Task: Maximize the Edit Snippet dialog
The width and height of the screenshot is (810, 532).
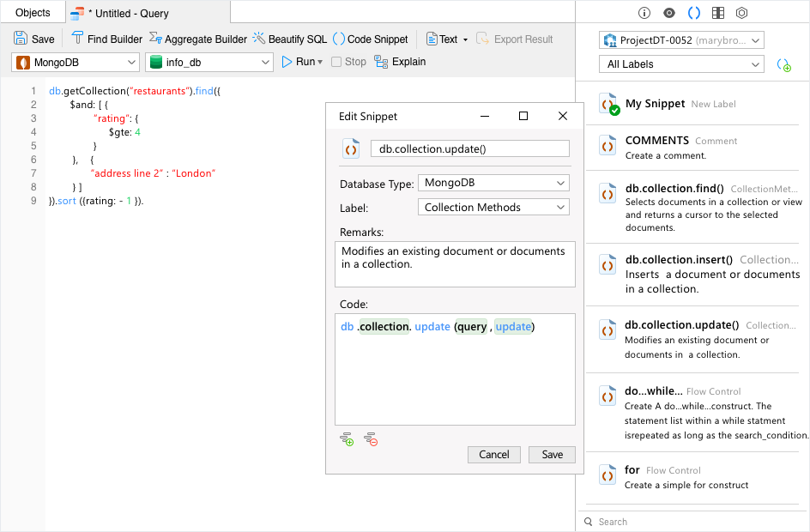Action: [x=523, y=116]
